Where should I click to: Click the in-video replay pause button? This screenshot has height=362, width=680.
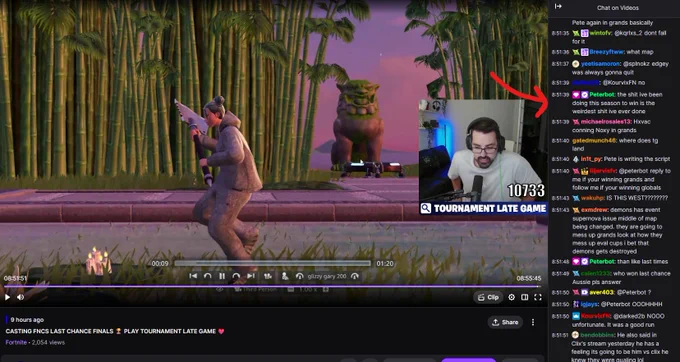[x=222, y=276]
